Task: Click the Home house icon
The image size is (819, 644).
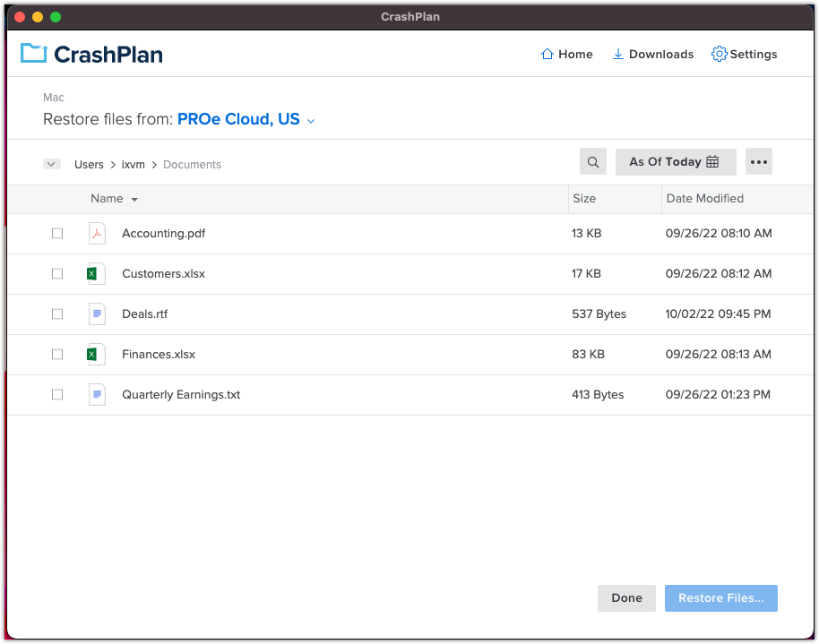Action: (x=547, y=54)
